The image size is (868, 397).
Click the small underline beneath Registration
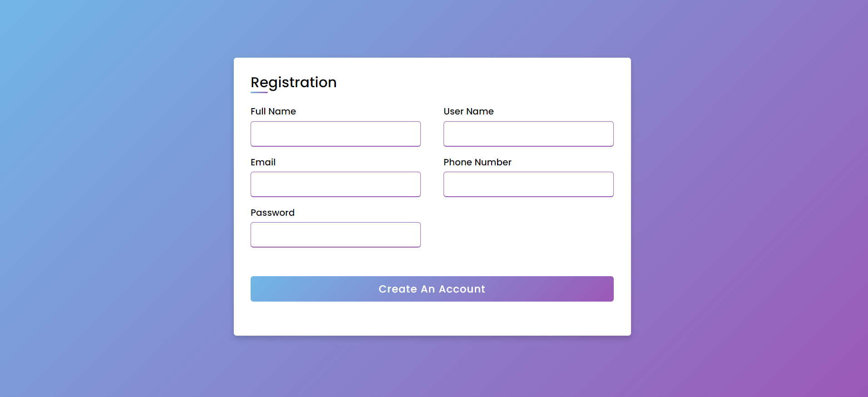pos(259,92)
